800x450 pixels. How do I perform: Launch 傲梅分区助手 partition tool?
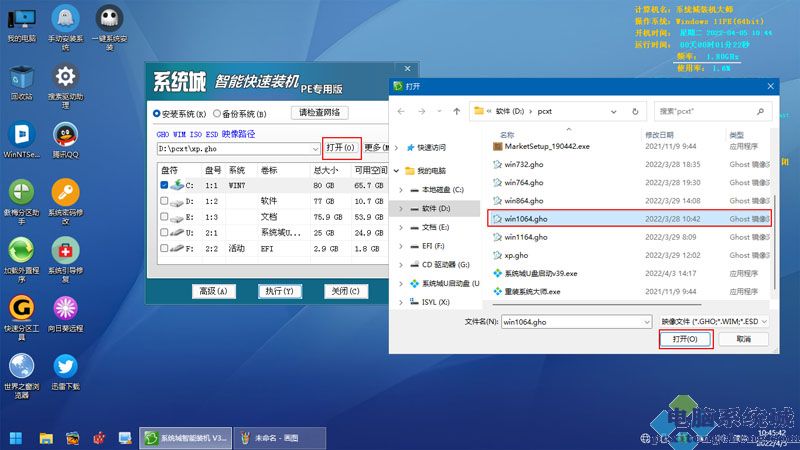click(21, 202)
